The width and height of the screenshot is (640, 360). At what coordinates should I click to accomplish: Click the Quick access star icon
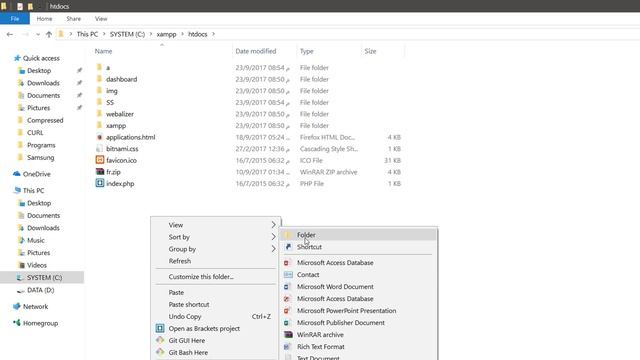[17, 58]
